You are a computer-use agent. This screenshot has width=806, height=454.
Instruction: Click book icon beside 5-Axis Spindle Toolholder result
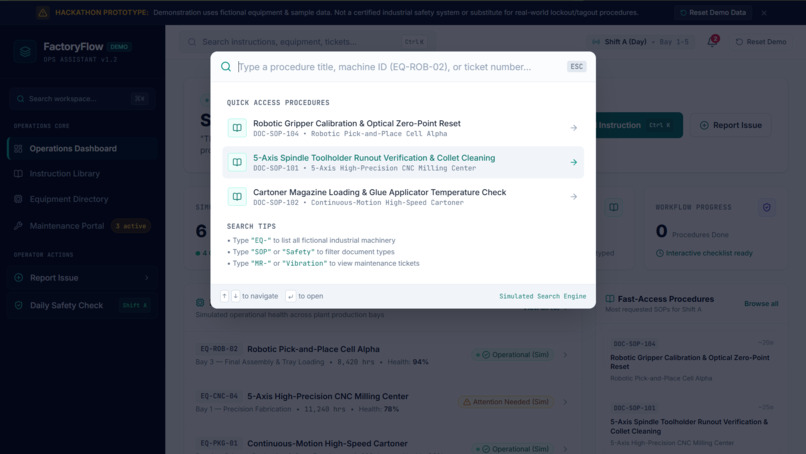pyautogui.click(x=237, y=162)
